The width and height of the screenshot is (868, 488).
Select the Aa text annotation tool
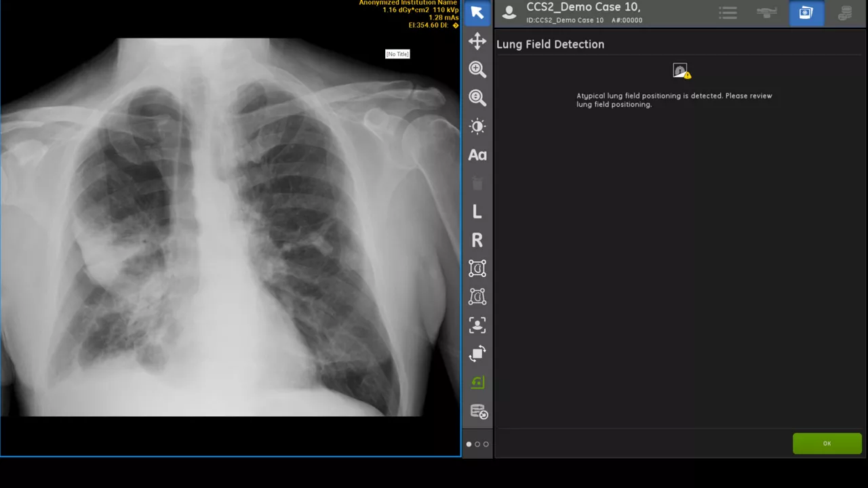click(x=477, y=155)
